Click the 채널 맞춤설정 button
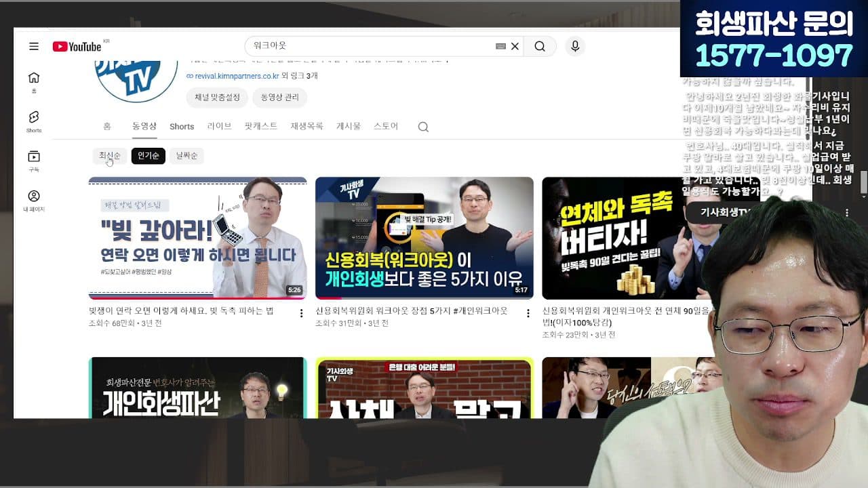This screenshot has height=488, width=868. (x=217, y=98)
